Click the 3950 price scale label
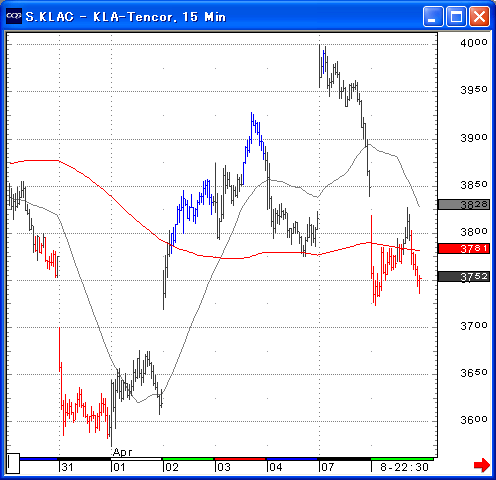 click(474, 90)
